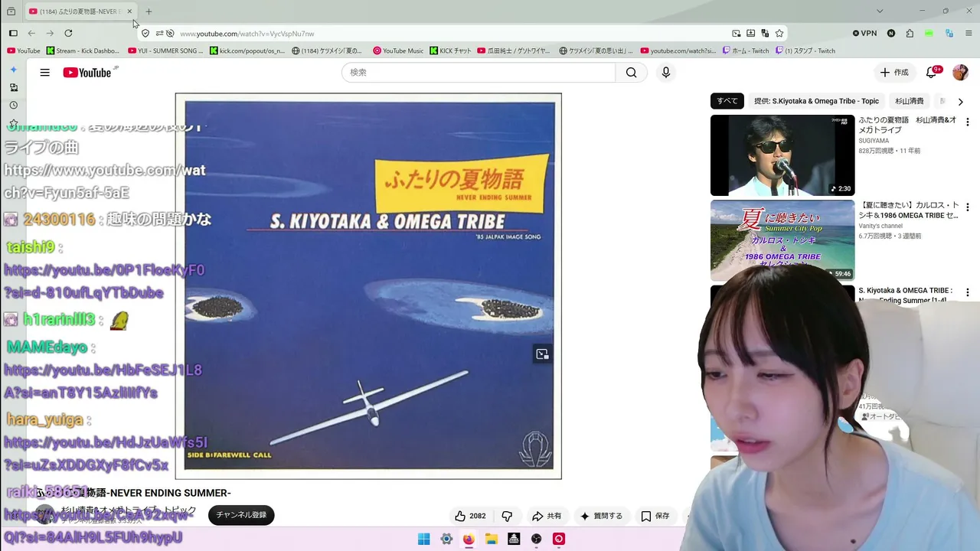Viewport: 980px width, 551px height.
Task: Open File Explorer from the taskbar
Action: [x=492, y=539]
